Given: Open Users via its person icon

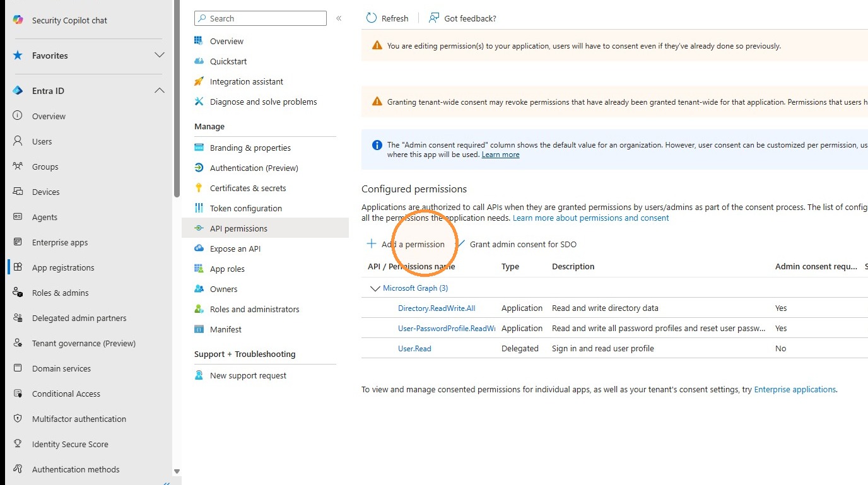Looking at the screenshot, I should (x=18, y=141).
